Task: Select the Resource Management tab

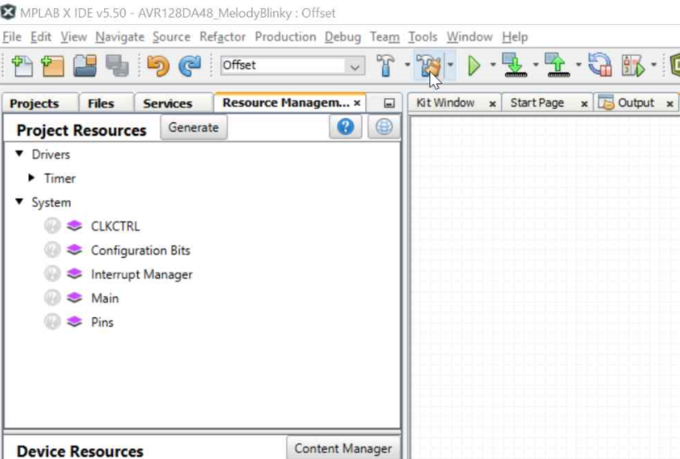Action: coord(285,103)
